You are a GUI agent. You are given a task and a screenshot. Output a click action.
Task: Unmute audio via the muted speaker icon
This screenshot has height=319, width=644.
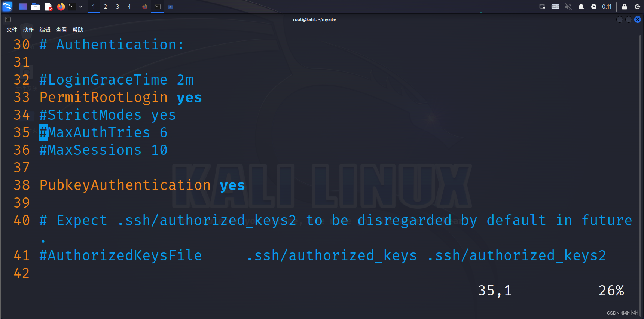(x=568, y=6)
